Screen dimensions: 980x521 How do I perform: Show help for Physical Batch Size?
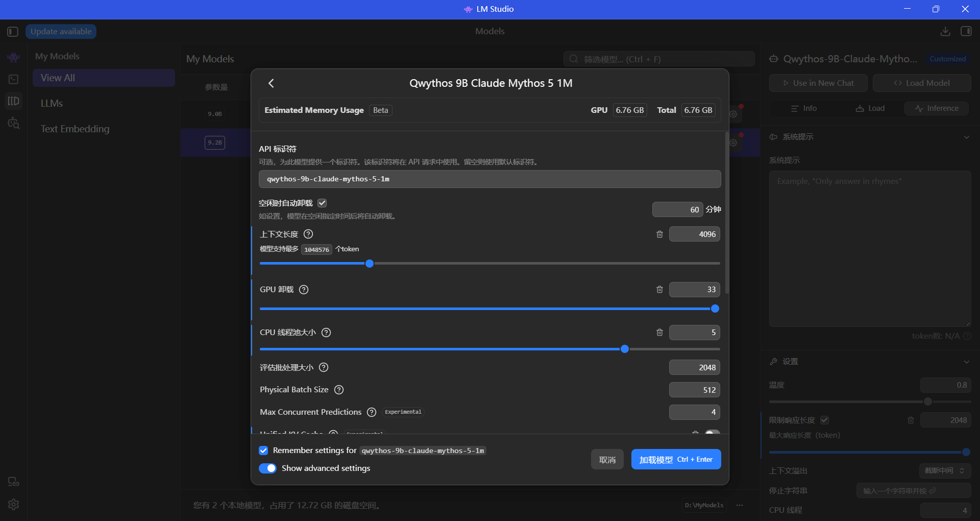point(339,390)
